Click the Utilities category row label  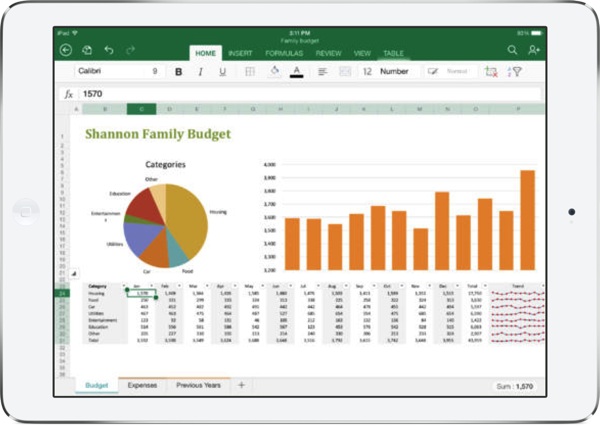click(96, 313)
